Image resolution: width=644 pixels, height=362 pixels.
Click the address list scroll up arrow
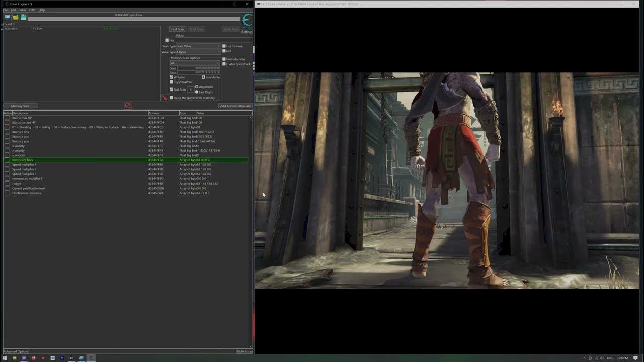coord(250,118)
